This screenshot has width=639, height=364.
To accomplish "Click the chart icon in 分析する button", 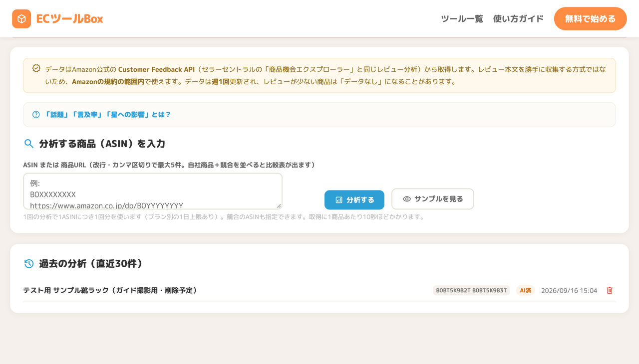I will click(x=339, y=200).
